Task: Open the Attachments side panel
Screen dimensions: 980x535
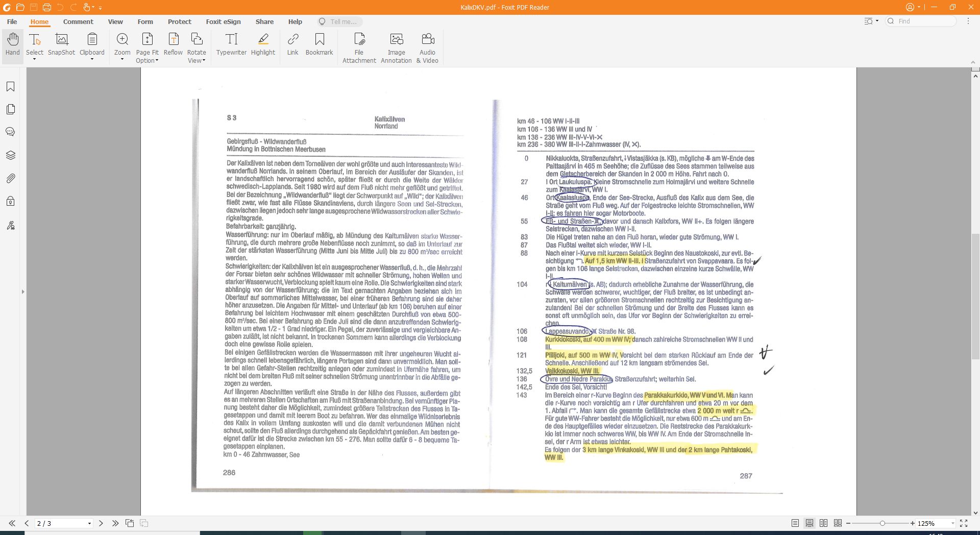Action: pyautogui.click(x=10, y=178)
